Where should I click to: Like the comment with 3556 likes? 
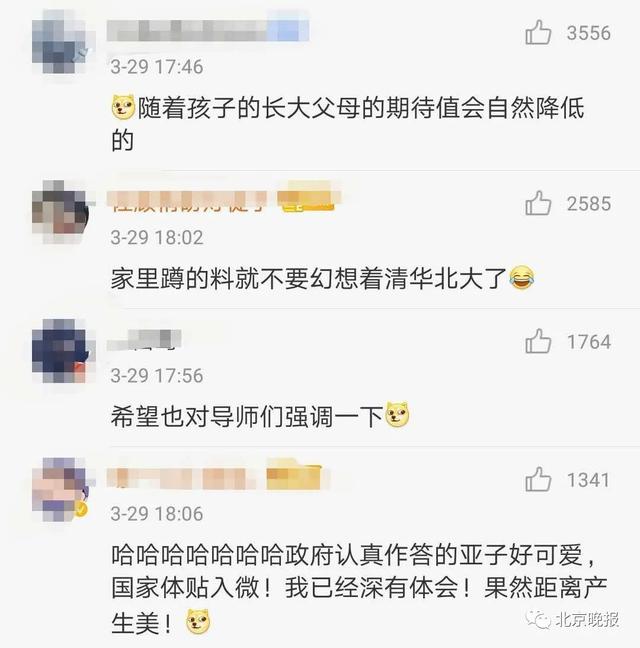pyautogui.click(x=538, y=32)
